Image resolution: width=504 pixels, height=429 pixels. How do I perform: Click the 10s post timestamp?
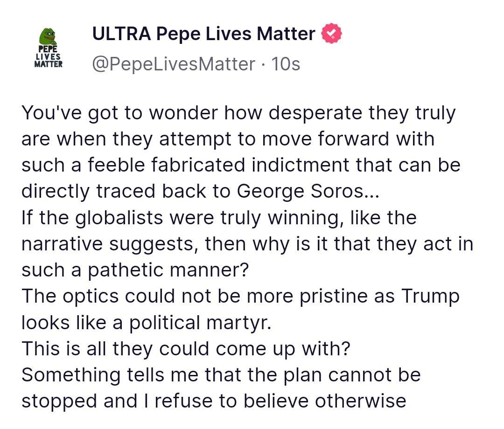click(x=286, y=64)
